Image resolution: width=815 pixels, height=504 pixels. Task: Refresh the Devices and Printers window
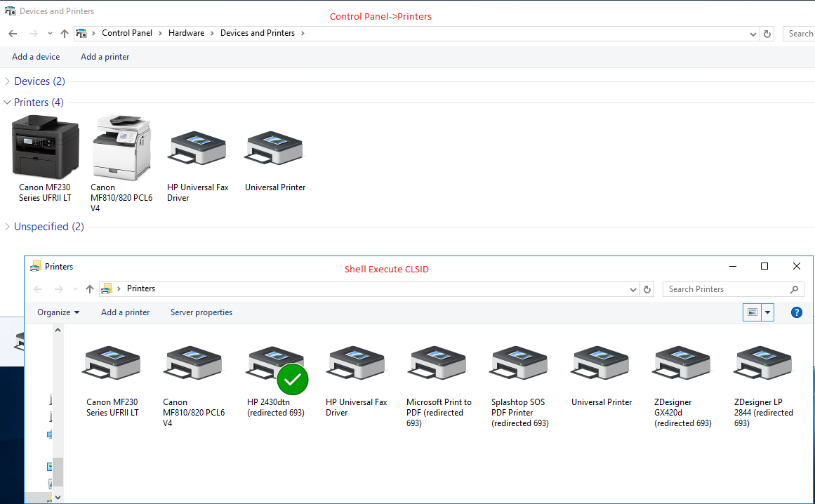767,34
